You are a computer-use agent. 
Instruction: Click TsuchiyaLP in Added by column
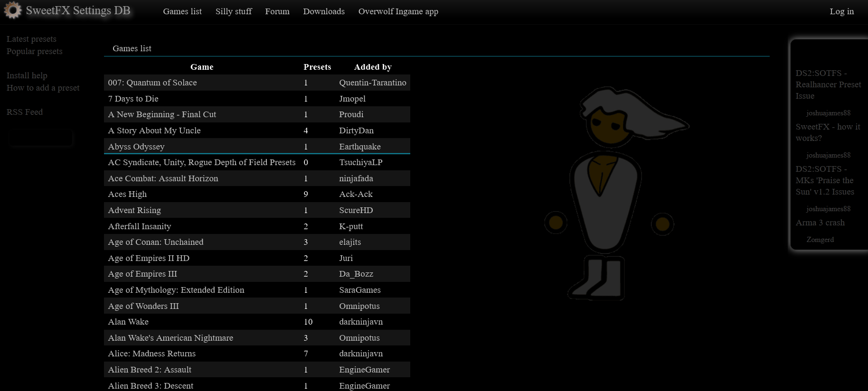pyautogui.click(x=361, y=162)
